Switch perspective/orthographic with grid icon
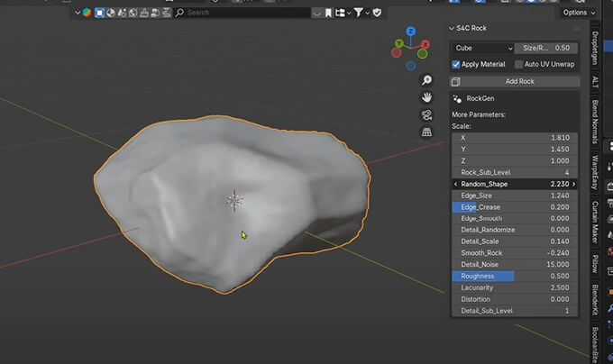The image size is (613, 364). click(426, 132)
